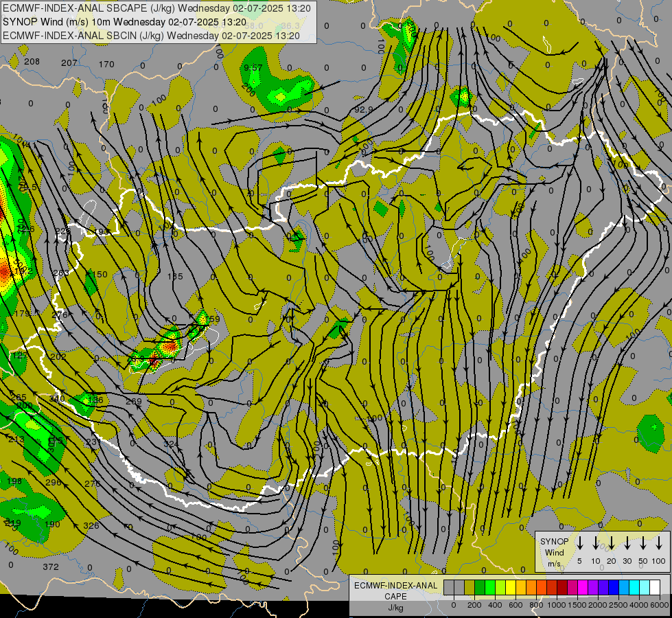Select the bright magenta CAPE legend swatch

pyautogui.click(x=583, y=588)
